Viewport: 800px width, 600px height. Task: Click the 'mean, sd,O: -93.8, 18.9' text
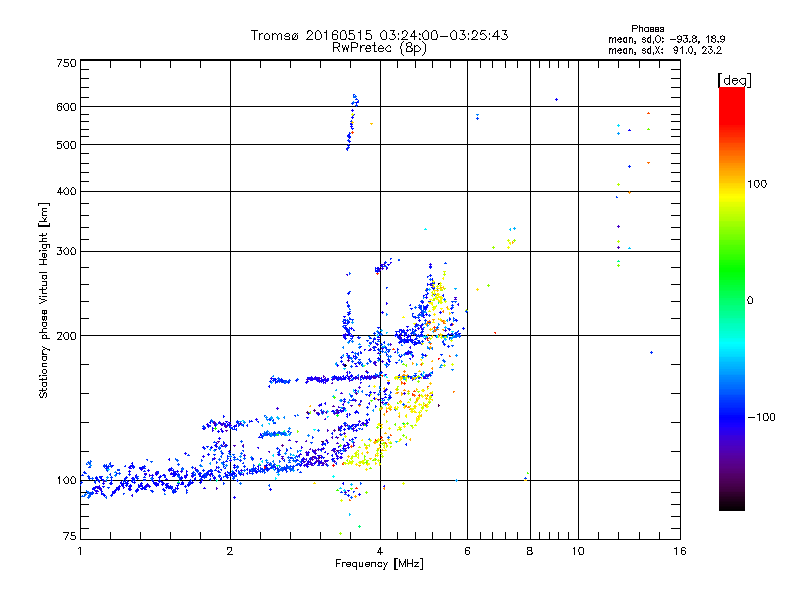pyautogui.click(x=666, y=39)
